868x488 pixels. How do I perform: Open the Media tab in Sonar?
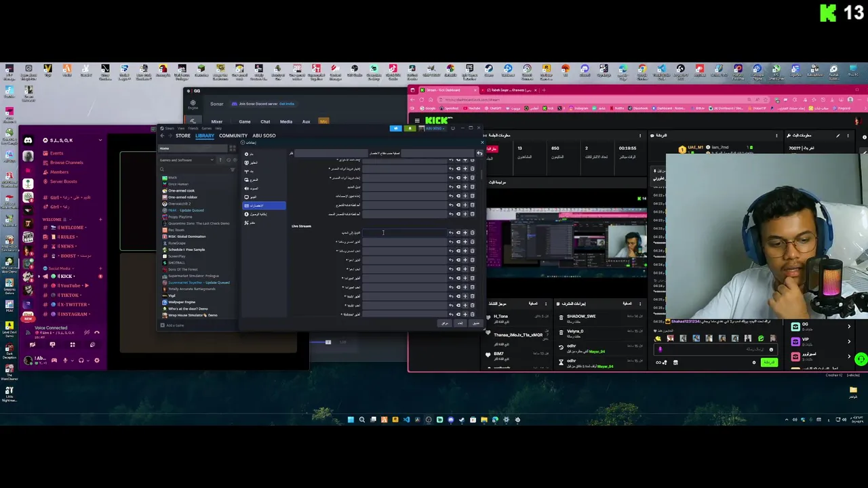[286, 122]
